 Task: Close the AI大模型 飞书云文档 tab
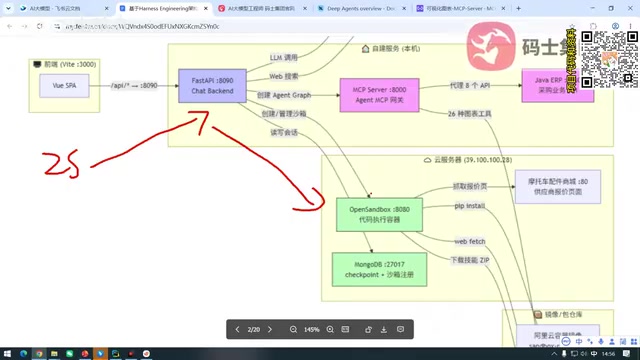pos(107,8)
